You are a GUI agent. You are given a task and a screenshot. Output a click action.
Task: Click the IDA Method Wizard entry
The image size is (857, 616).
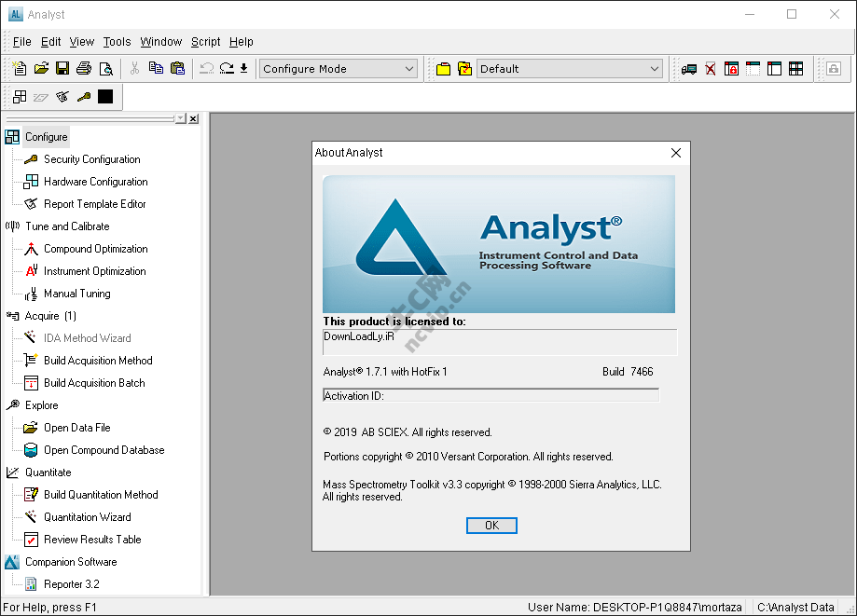coord(88,338)
